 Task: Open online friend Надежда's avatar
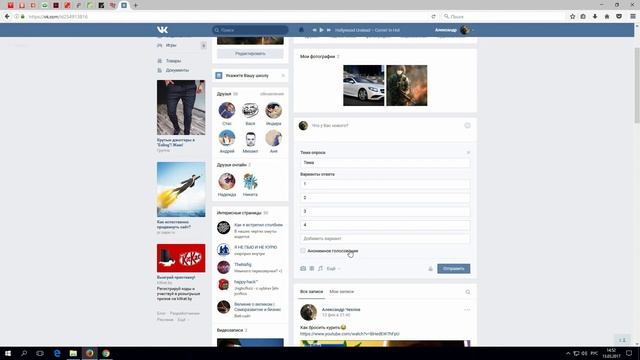pyautogui.click(x=227, y=181)
